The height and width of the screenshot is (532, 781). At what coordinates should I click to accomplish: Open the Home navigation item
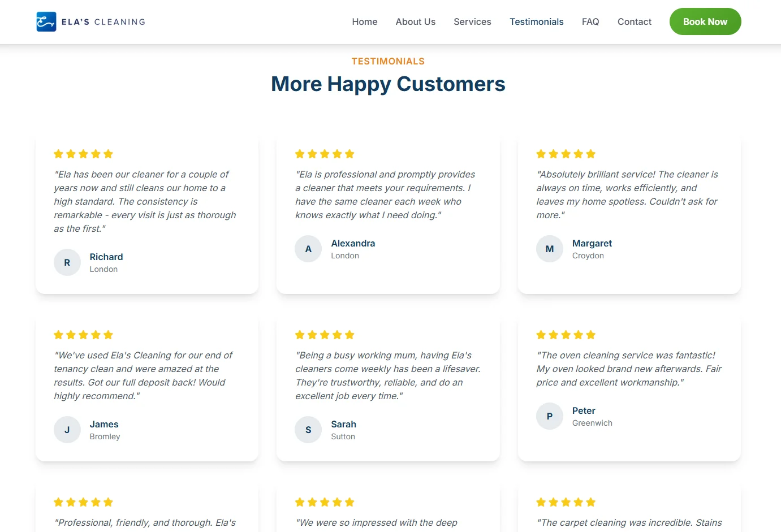[364, 21]
